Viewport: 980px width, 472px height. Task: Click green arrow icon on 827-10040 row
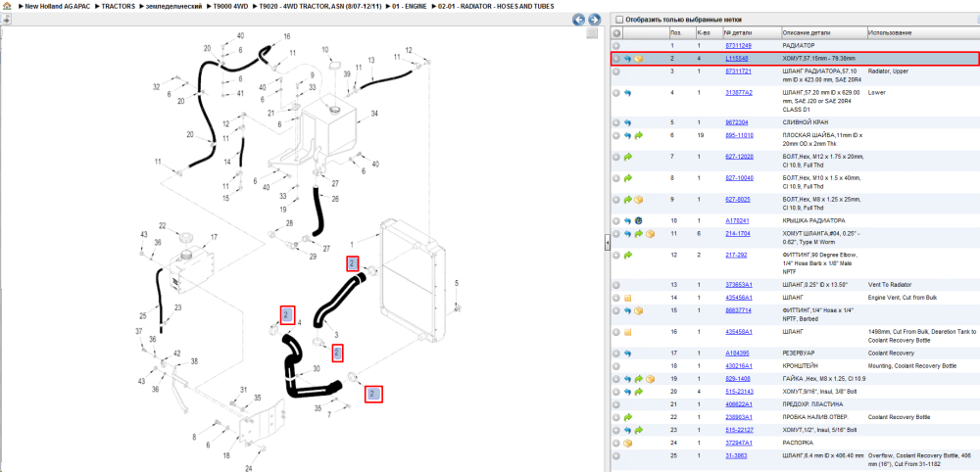click(x=627, y=178)
